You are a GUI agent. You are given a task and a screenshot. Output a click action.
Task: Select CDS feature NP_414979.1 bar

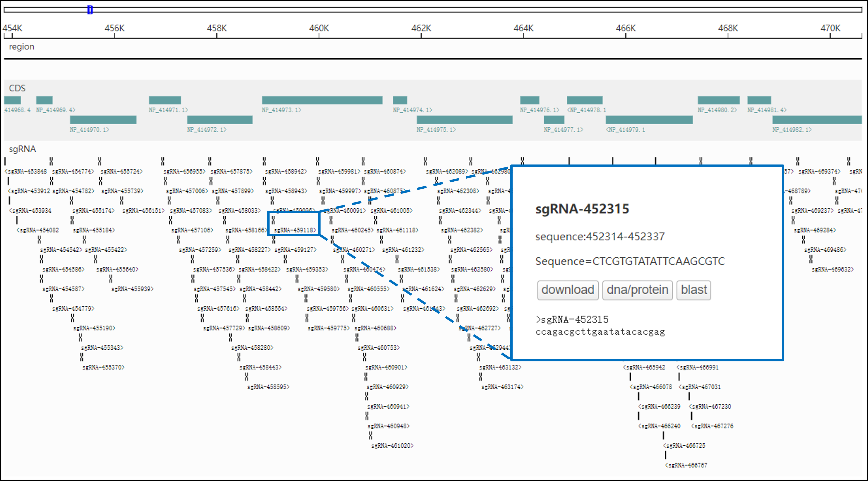(x=649, y=120)
